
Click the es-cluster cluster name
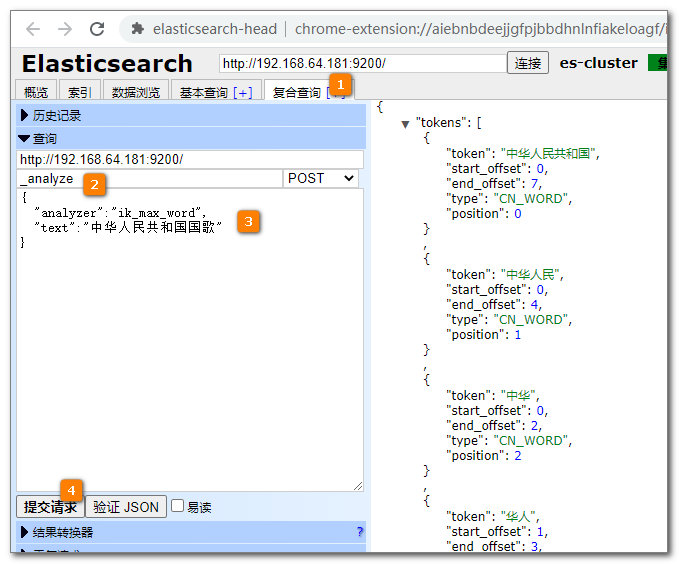tap(598, 63)
